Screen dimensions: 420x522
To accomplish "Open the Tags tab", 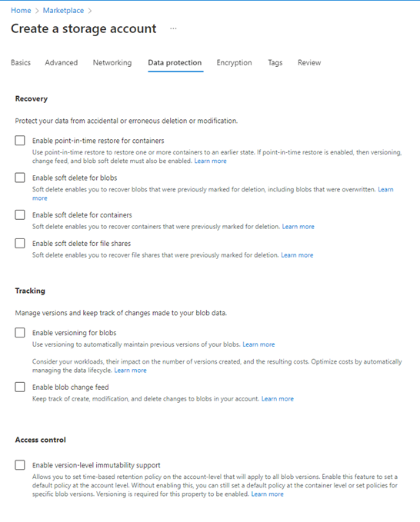I will [275, 62].
